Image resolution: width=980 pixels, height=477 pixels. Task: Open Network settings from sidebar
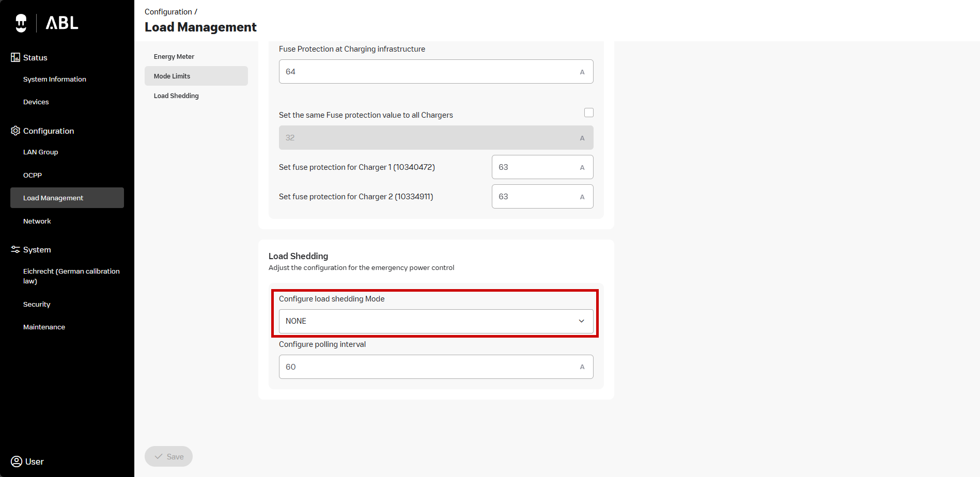[37, 221]
